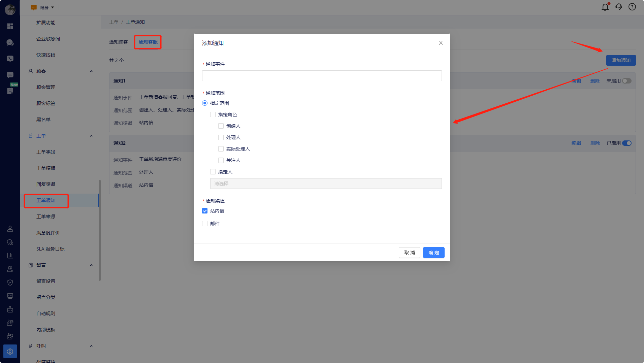Viewport: 644px width, 363px height.
Task: Switch to the 通知顾客 tab
Action: point(119,42)
